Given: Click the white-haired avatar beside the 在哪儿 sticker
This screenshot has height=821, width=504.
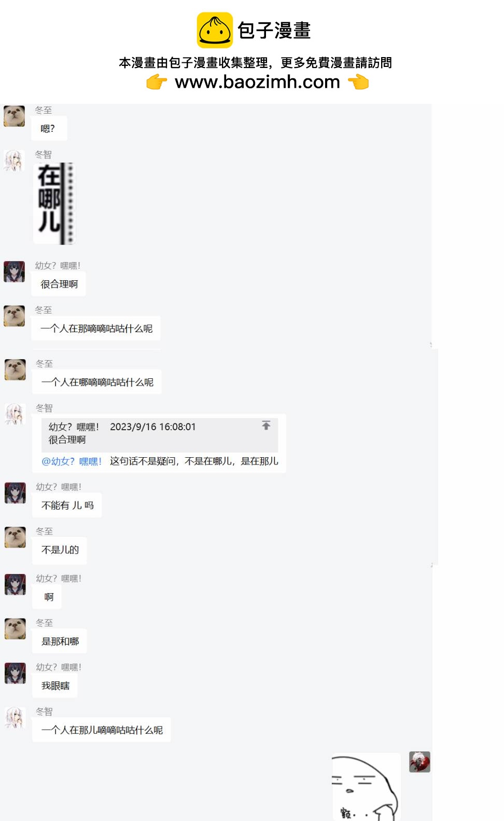Looking at the screenshot, I should (x=15, y=160).
